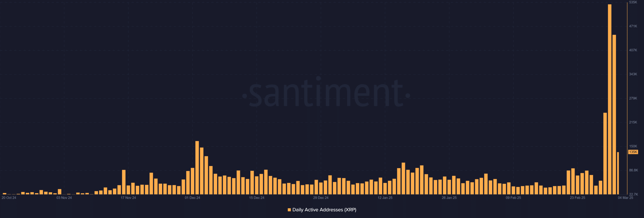This screenshot has height=218, width=644.
Task: Click the '01 Dec 24' date label
Action: [192, 198]
